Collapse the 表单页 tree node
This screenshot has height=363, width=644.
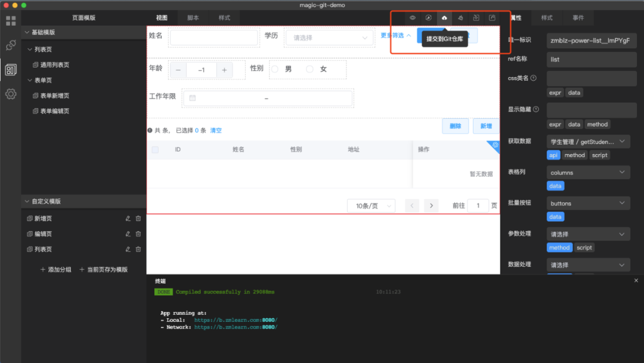(30, 80)
